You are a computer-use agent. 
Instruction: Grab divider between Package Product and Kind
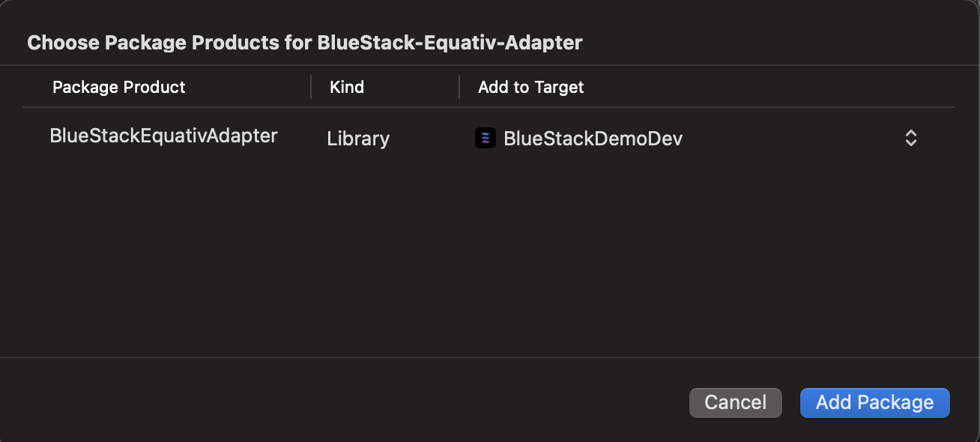[x=311, y=87]
